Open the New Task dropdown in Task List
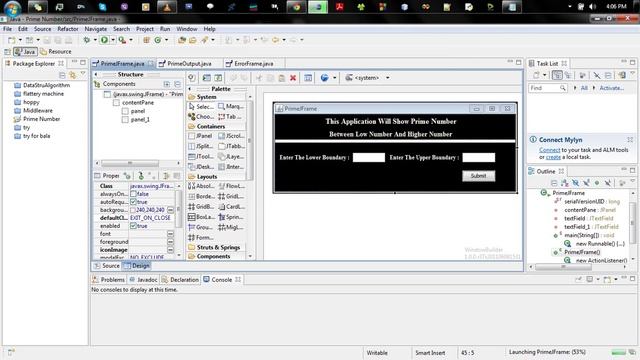Screen dimensions: 640x360 (x=544, y=75)
